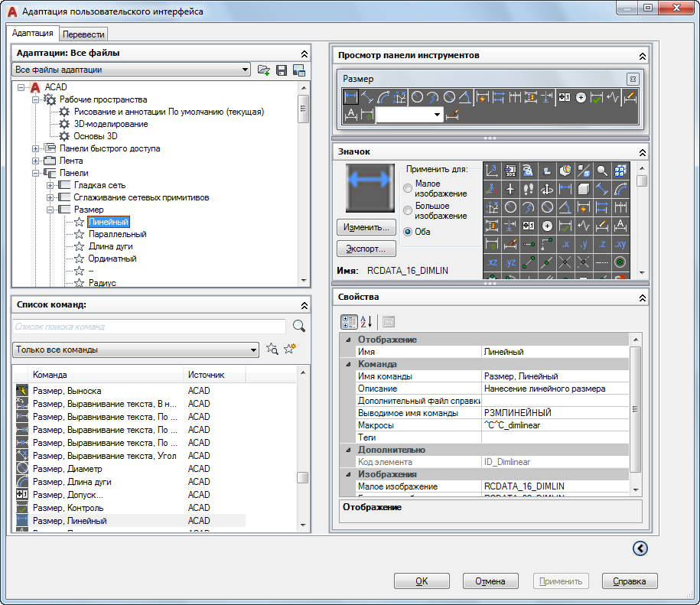Click the customization tree vertical scrollbar thumb
Image resolution: width=700 pixels, height=605 pixels.
(x=304, y=109)
